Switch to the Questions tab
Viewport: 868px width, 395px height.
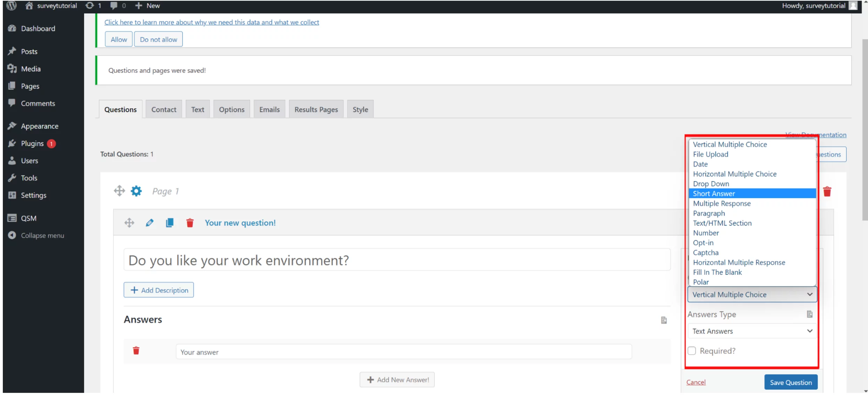click(x=120, y=109)
